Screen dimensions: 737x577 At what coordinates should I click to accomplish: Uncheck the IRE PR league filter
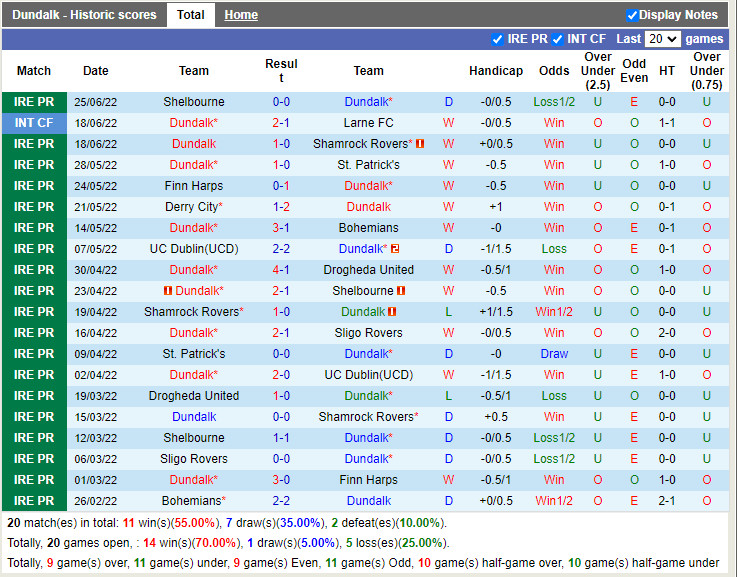(x=498, y=39)
